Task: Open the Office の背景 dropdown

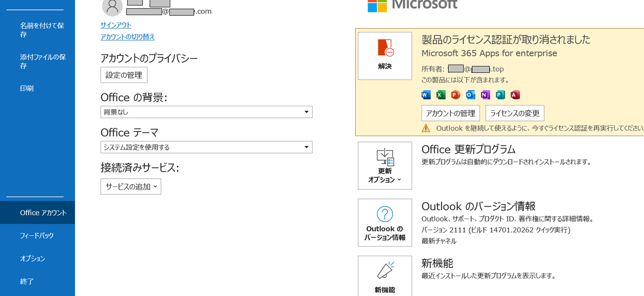Action: (206, 112)
